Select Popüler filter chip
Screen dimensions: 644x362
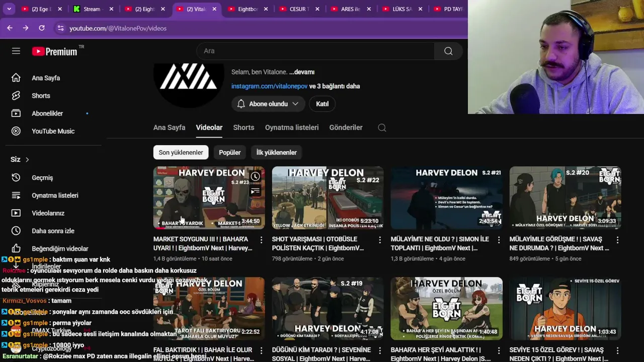[x=230, y=152]
